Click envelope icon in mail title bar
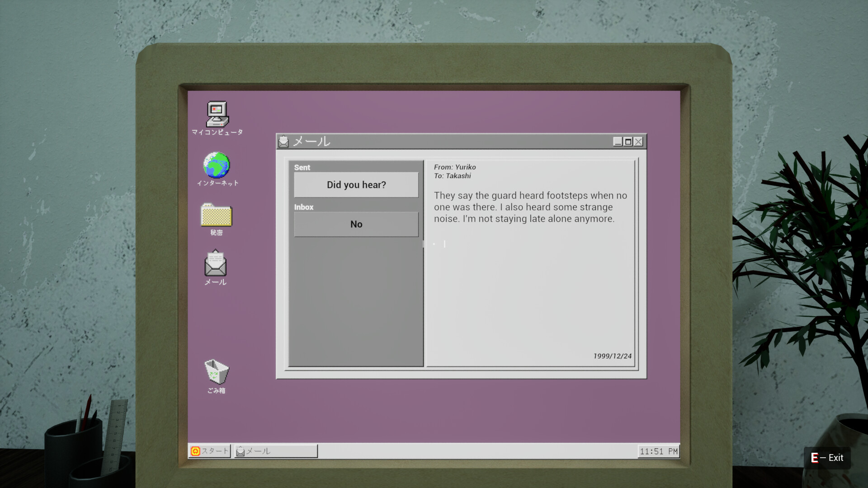 click(283, 142)
